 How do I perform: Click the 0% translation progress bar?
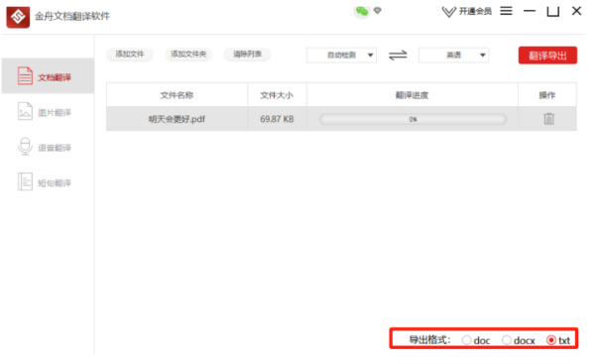click(x=413, y=119)
